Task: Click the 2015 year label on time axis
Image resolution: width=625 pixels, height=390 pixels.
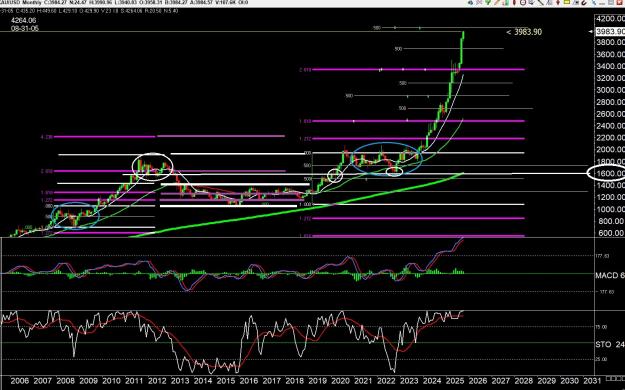Action: click(x=226, y=381)
